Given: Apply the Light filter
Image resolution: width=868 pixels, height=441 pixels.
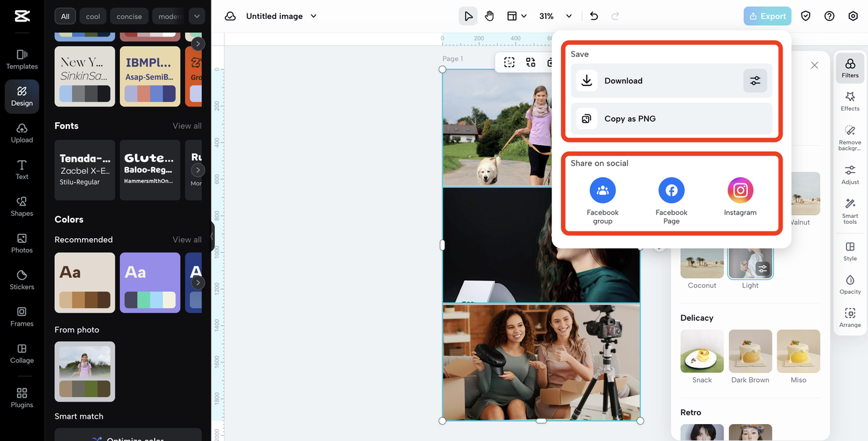Looking at the screenshot, I should pyautogui.click(x=750, y=265).
